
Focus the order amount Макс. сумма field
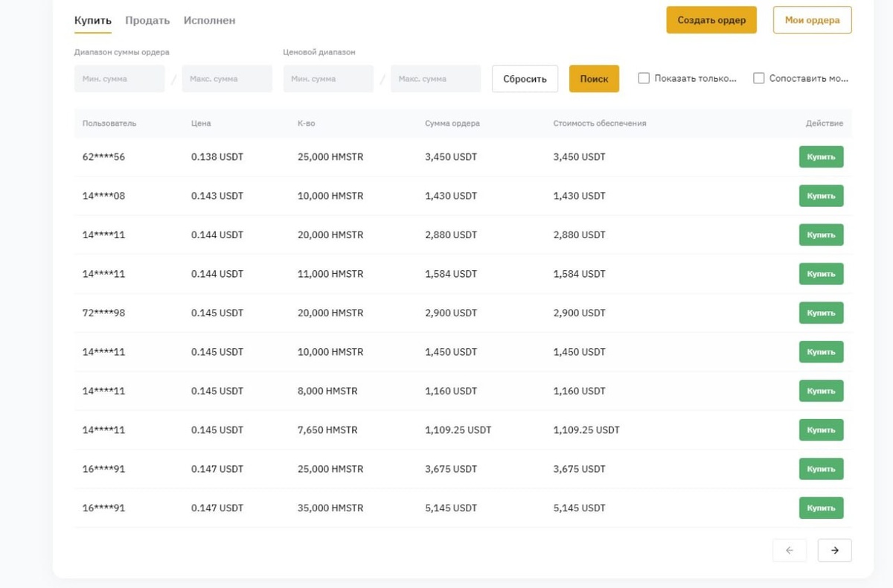(227, 79)
